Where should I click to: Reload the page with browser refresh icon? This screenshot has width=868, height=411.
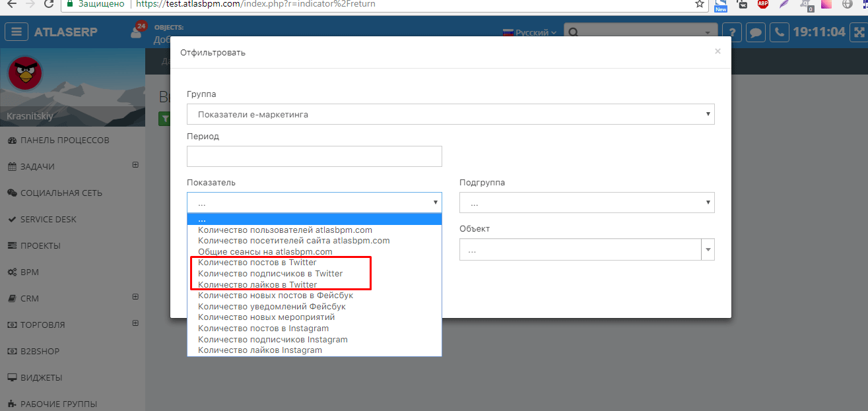tap(48, 4)
